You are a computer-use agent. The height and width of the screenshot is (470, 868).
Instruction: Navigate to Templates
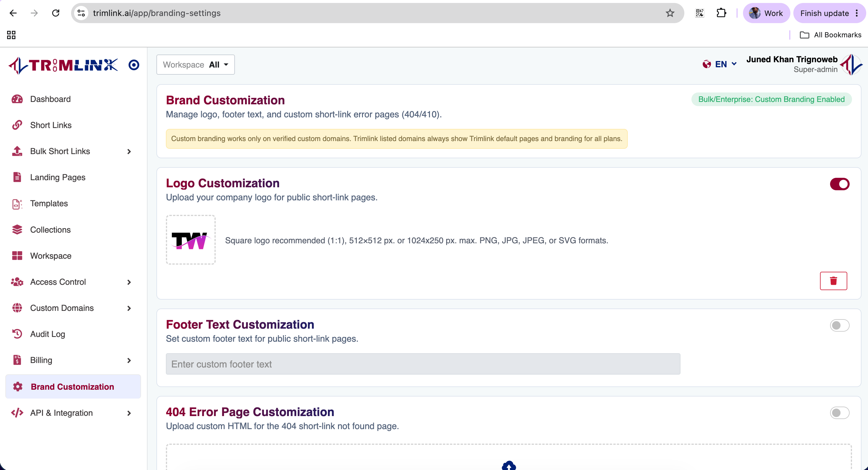tap(49, 203)
